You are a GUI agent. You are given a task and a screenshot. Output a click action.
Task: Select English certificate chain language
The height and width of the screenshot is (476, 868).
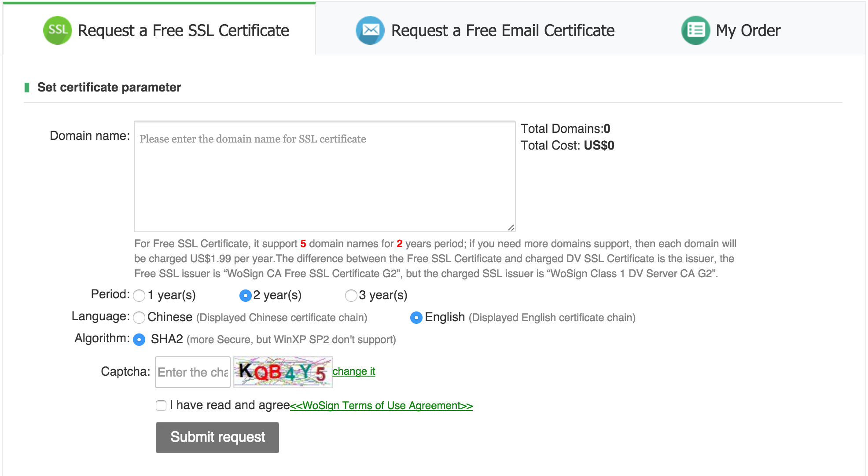click(416, 318)
